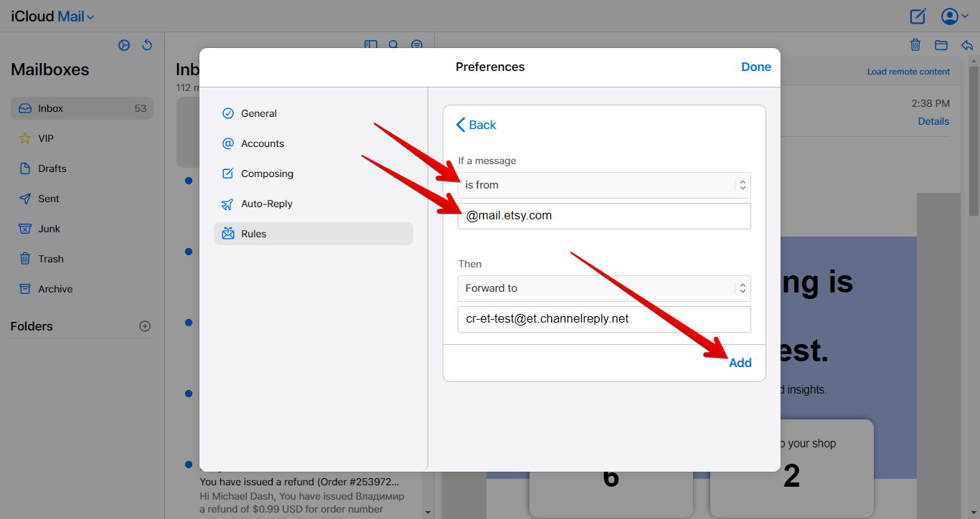Click the Drafts document icon
This screenshot has height=519, width=980.
coord(25,168)
